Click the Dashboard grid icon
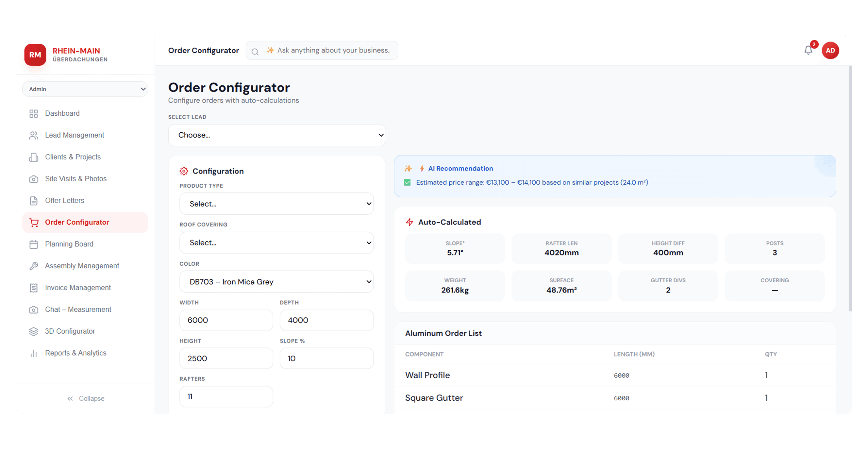The image size is (868, 449). coord(33,113)
